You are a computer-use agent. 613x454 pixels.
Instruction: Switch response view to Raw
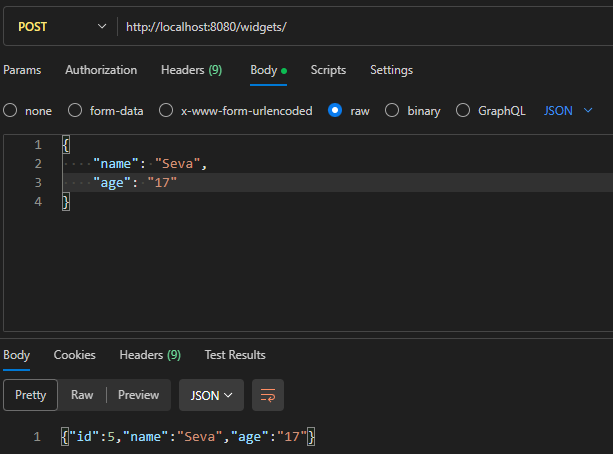pyautogui.click(x=82, y=395)
